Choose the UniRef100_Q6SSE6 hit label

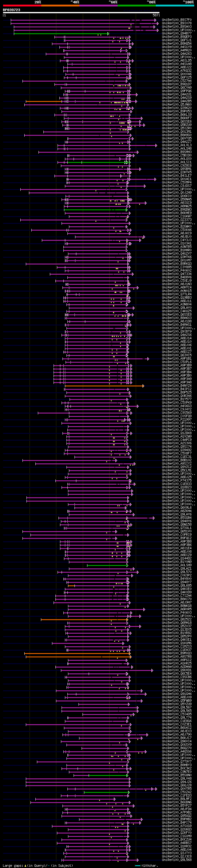point(177,121)
